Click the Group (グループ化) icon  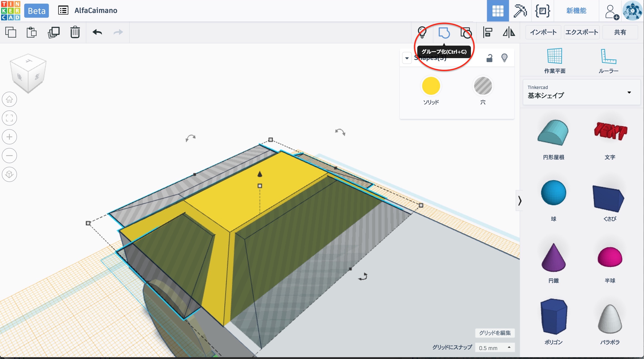click(x=444, y=32)
